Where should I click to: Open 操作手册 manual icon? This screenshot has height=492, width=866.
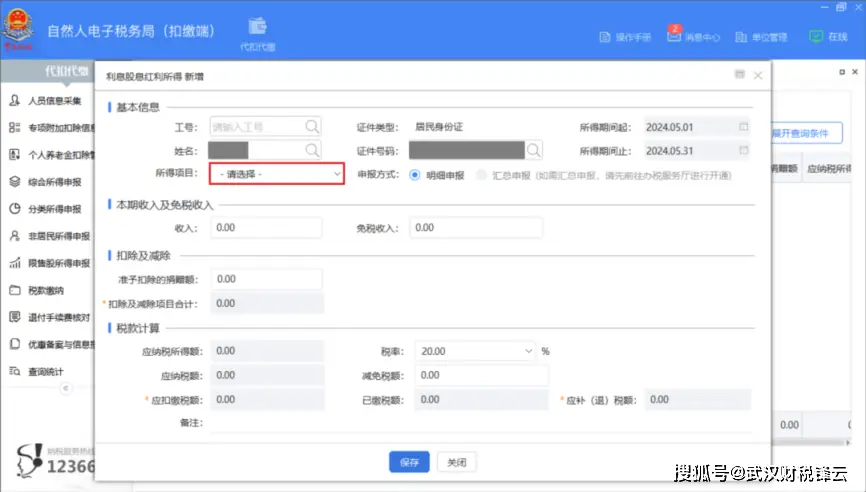click(605, 37)
